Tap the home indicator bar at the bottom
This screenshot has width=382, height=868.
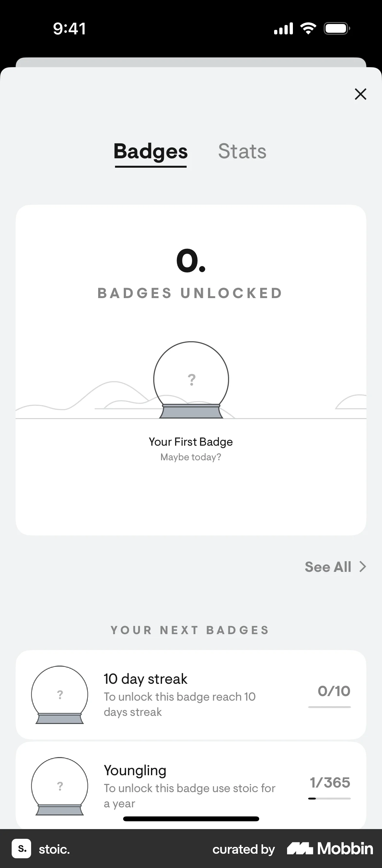click(x=191, y=818)
